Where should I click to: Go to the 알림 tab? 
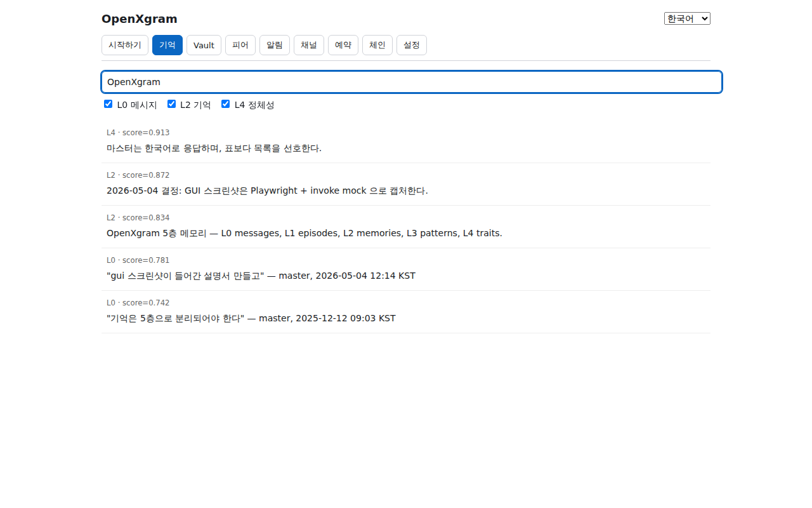[275, 45]
